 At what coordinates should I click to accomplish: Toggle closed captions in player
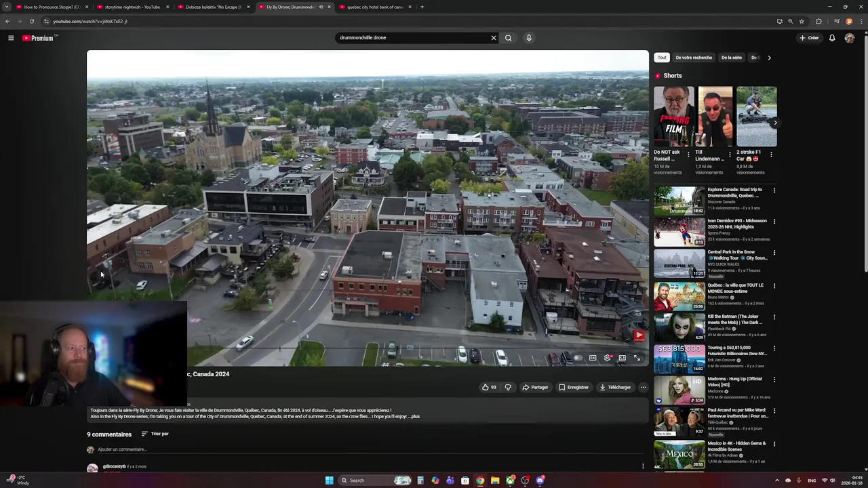coord(592,358)
